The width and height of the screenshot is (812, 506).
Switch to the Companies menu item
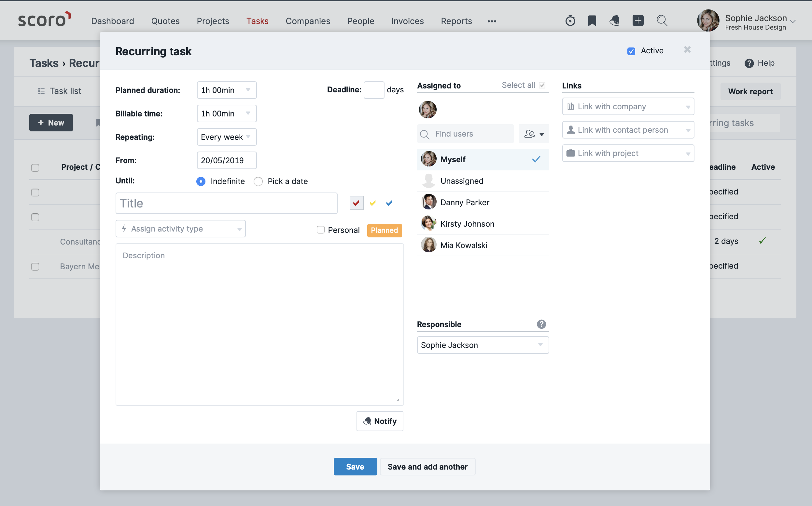[x=308, y=21]
